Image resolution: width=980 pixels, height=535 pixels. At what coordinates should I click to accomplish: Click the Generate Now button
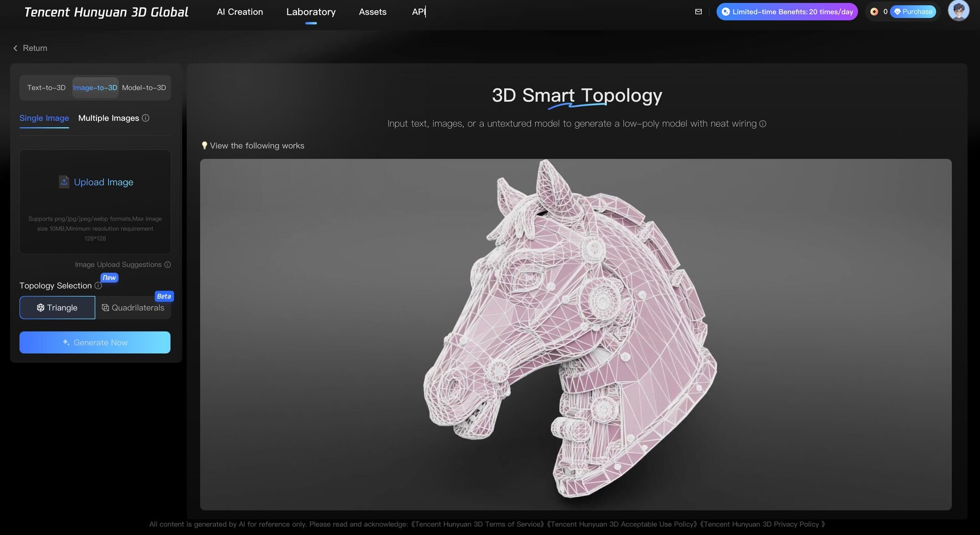[95, 343]
